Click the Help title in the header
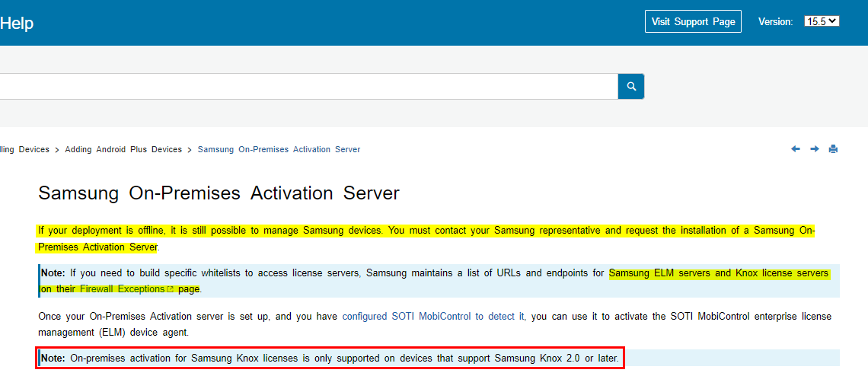 tap(17, 24)
